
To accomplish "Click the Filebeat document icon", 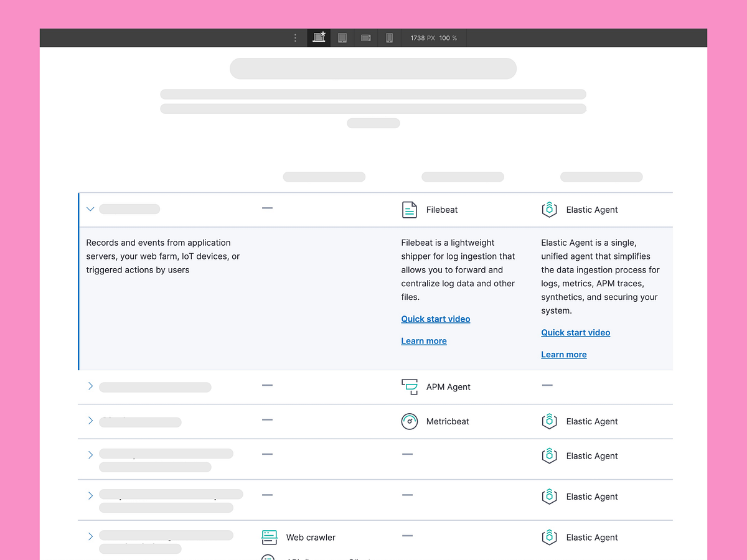I will 410,210.
